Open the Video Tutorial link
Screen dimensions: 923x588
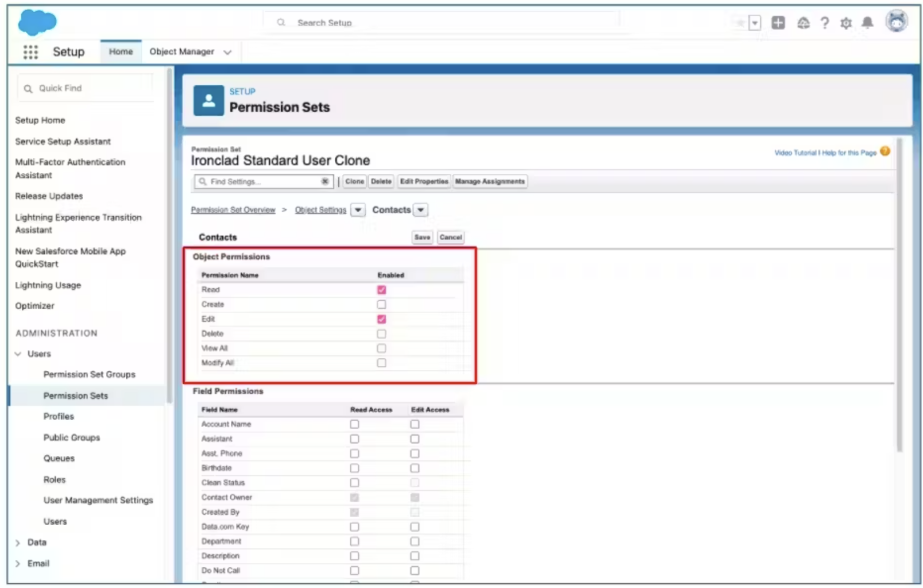click(x=795, y=153)
